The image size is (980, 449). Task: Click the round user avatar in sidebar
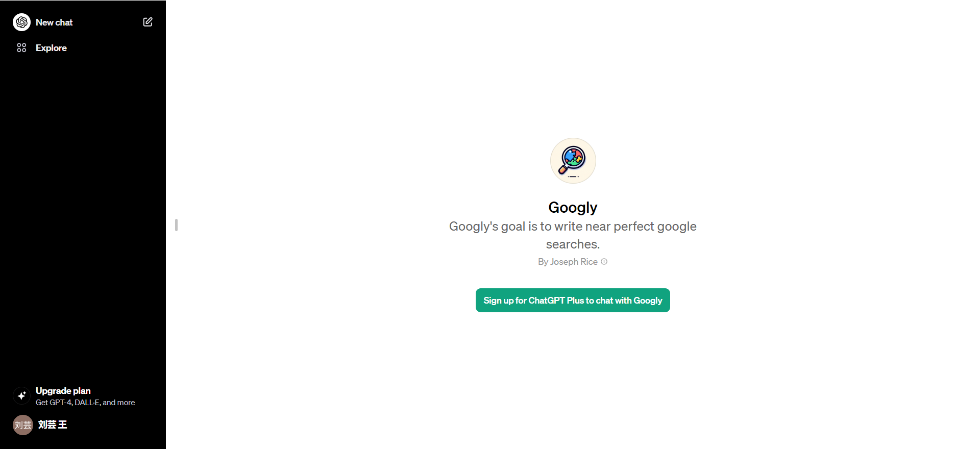click(x=22, y=425)
